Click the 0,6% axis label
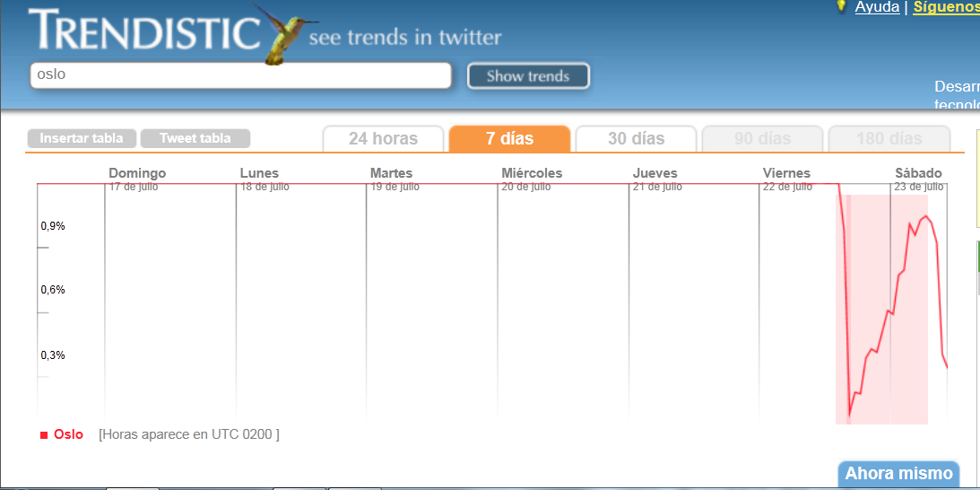The width and height of the screenshot is (980, 490). pyautogui.click(x=53, y=290)
